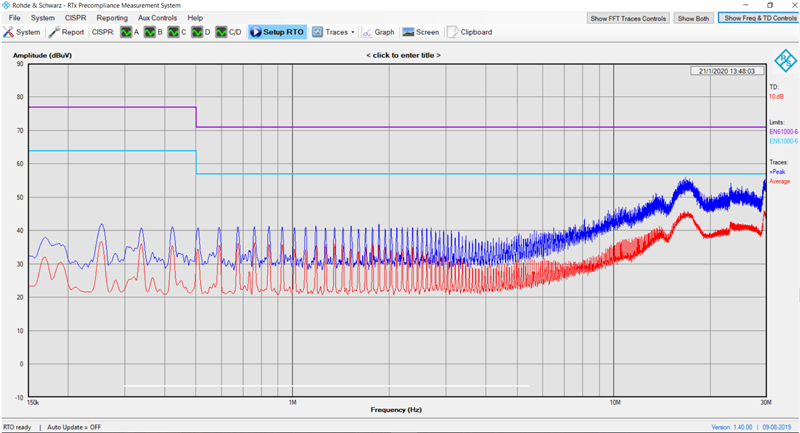Viewport: 800px width, 433px height.
Task: Click the Rohde & Schwarz diamond logo
Action: [785, 61]
